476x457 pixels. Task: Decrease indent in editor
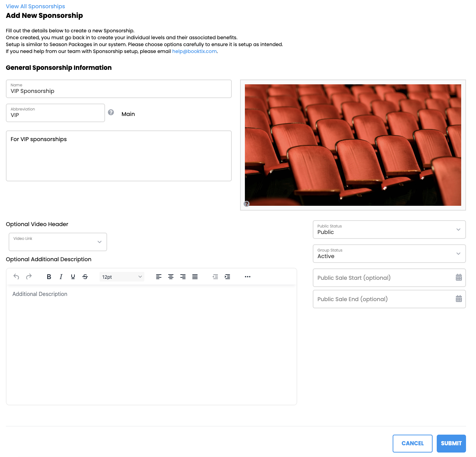tap(215, 277)
